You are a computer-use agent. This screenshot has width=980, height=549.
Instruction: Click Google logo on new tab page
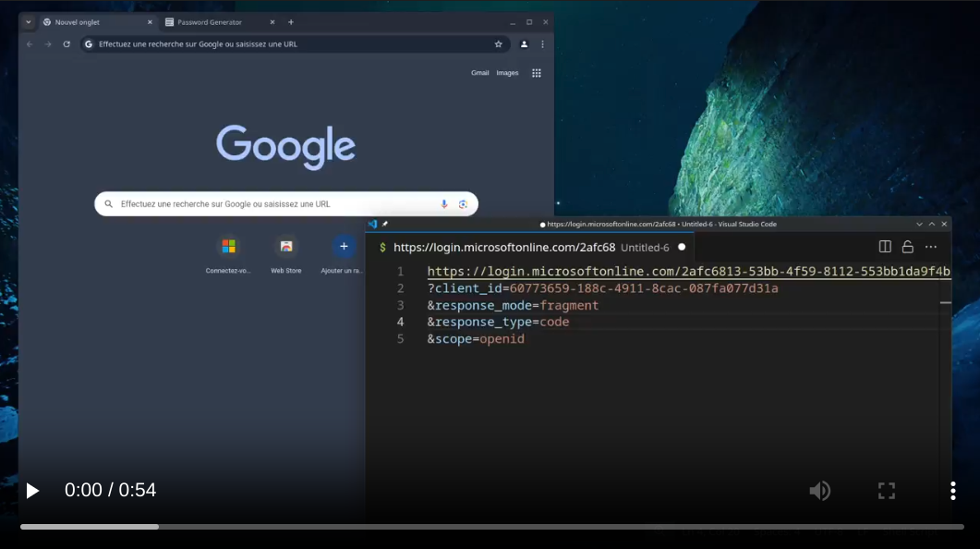click(286, 148)
